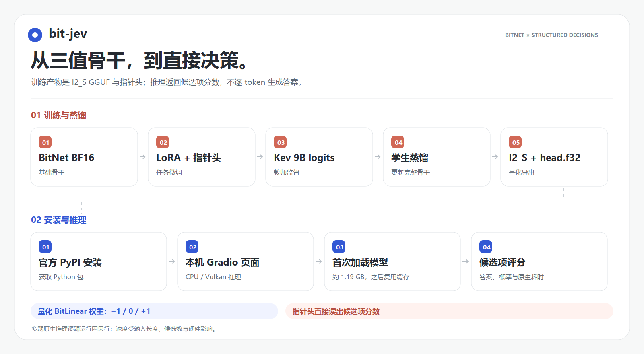Click the arrow between 学生蒸馏 and I2_S cards
644x354 pixels.
pyautogui.click(x=495, y=157)
